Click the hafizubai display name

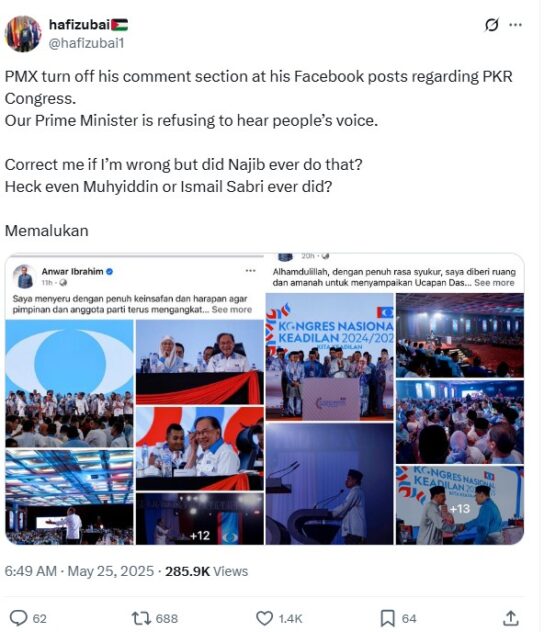pos(79,25)
